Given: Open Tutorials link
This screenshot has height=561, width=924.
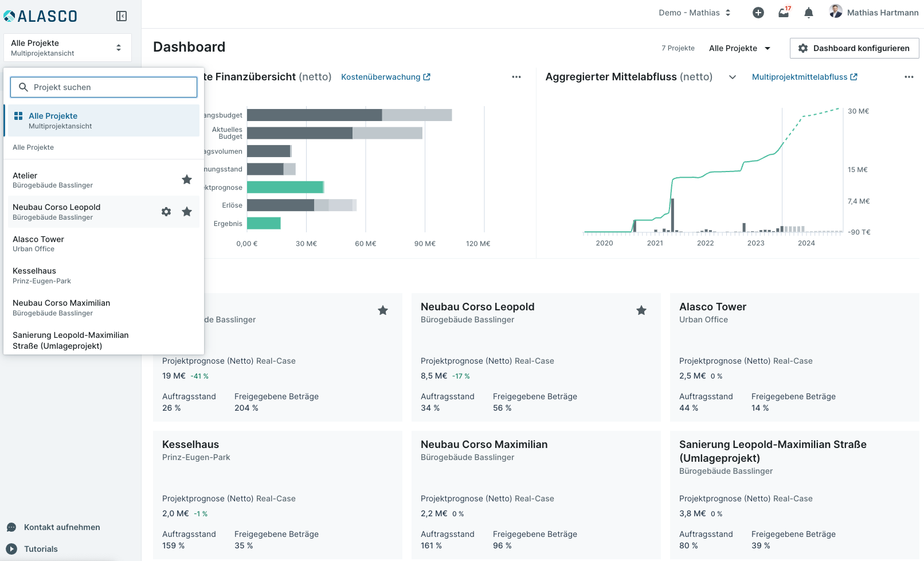Looking at the screenshot, I should point(41,549).
